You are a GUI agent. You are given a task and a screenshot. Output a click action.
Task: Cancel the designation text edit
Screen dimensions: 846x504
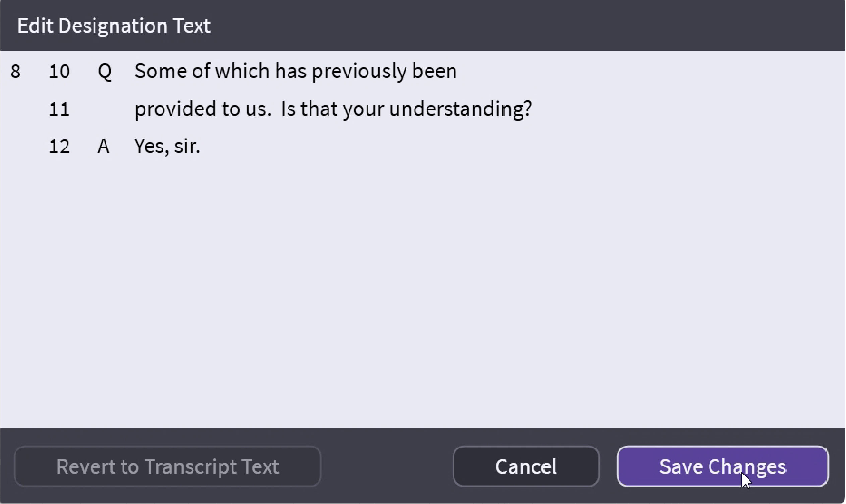coord(526,466)
